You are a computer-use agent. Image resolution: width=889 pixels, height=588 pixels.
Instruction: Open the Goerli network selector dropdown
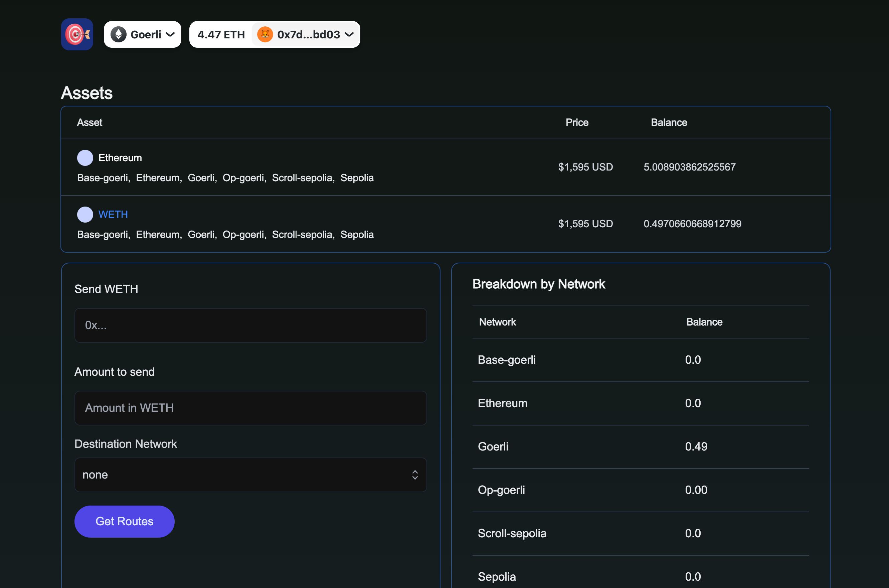tap(142, 34)
